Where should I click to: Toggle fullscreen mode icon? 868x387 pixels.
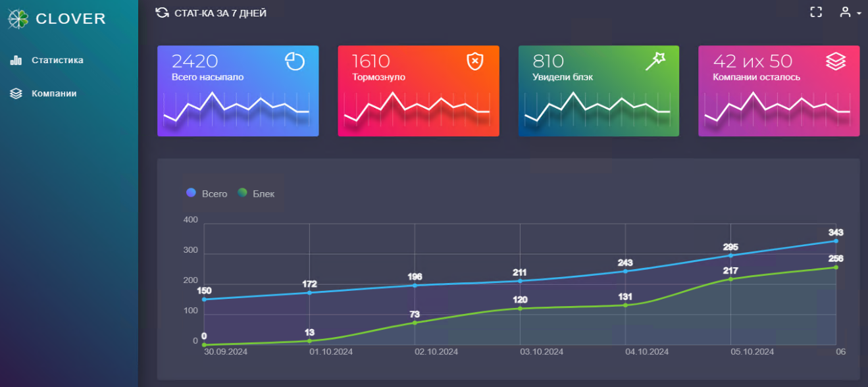pyautogui.click(x=816, y=12)
